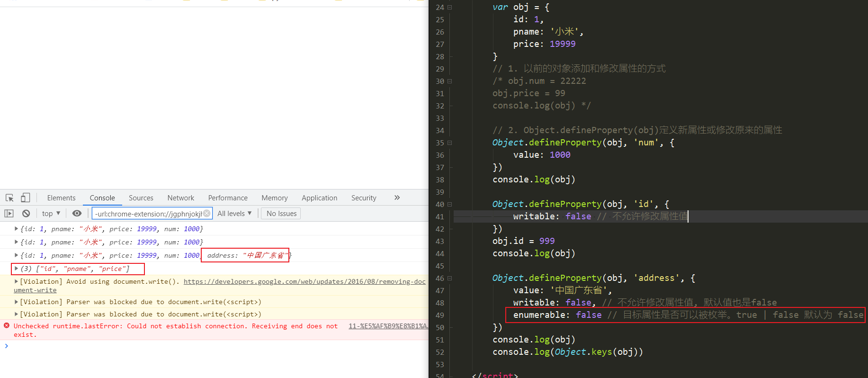Collapse the code fold at line 40

(x=450, y=204)
